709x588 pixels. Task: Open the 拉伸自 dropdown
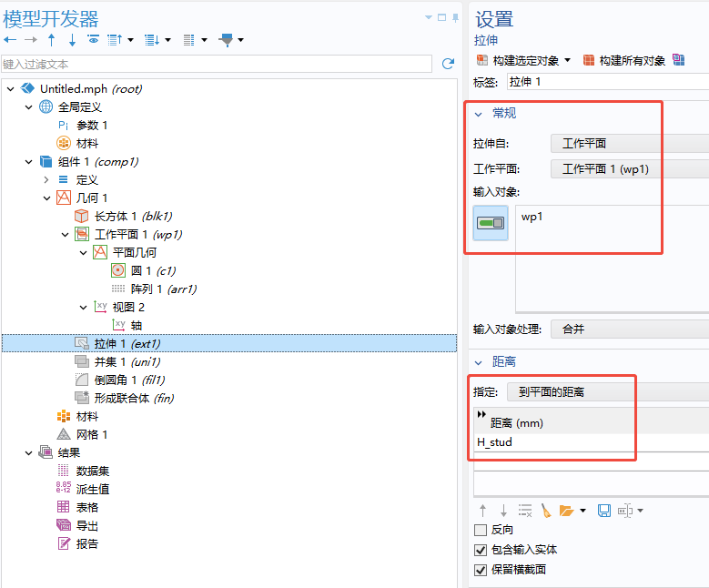click(629, 143)
